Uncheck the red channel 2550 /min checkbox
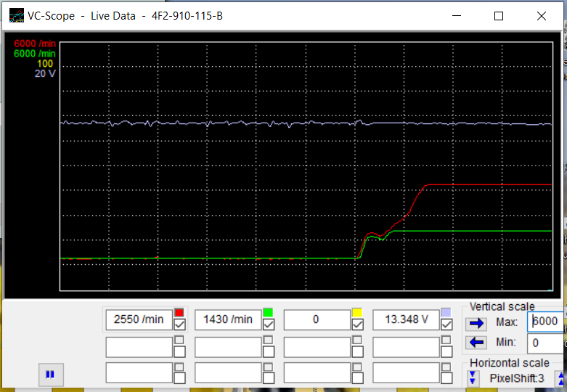Viewport: 567px width, 392px height. click(179, 324)
